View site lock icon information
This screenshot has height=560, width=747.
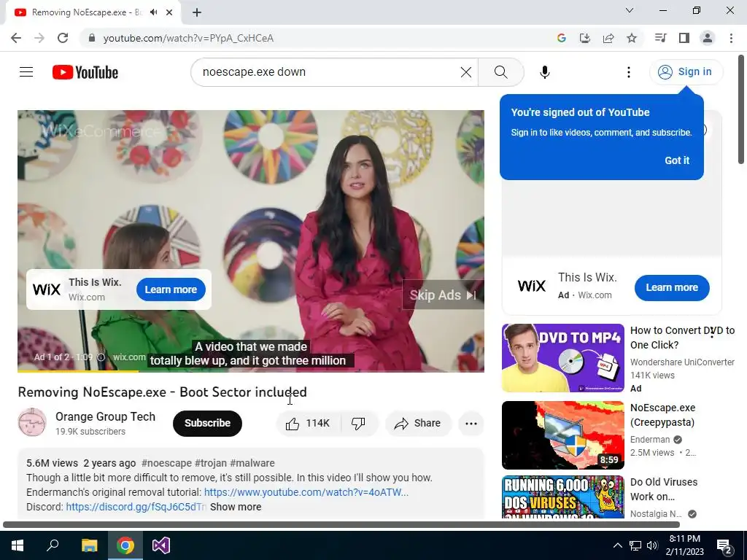click(92, 38)
